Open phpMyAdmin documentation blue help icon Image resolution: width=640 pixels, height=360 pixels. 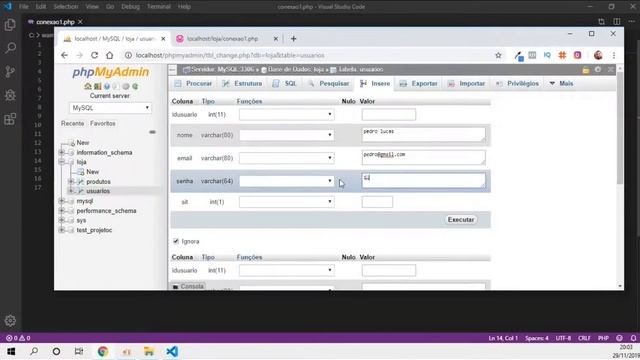(x=107, y=86)
